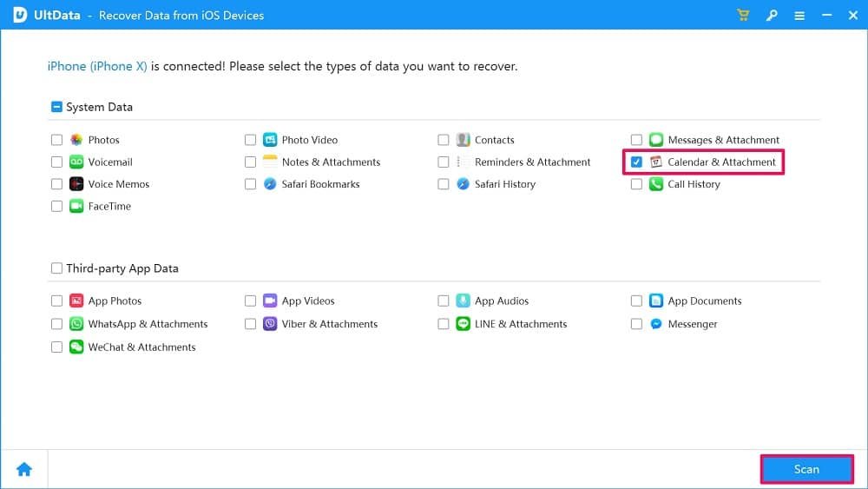
Task: Toggle the System Data select-all checkbox
Action: tap(56, 108)
